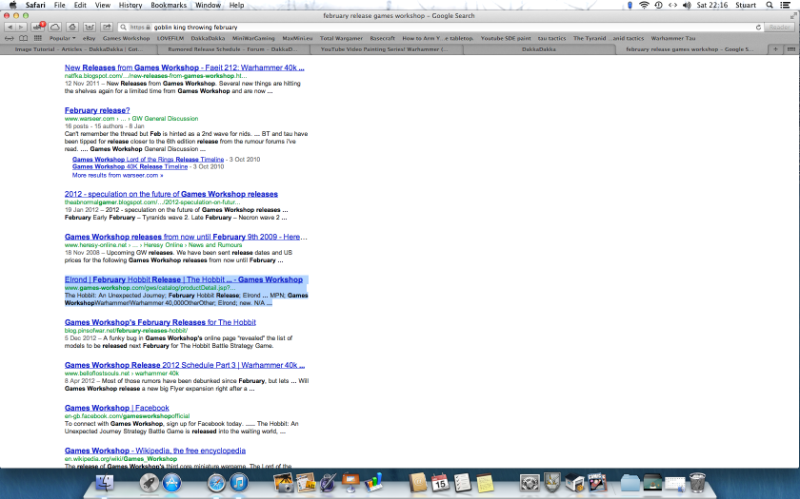Show all tabs overview button
Viewport: 800px width, 499px height.
point(791,49)
